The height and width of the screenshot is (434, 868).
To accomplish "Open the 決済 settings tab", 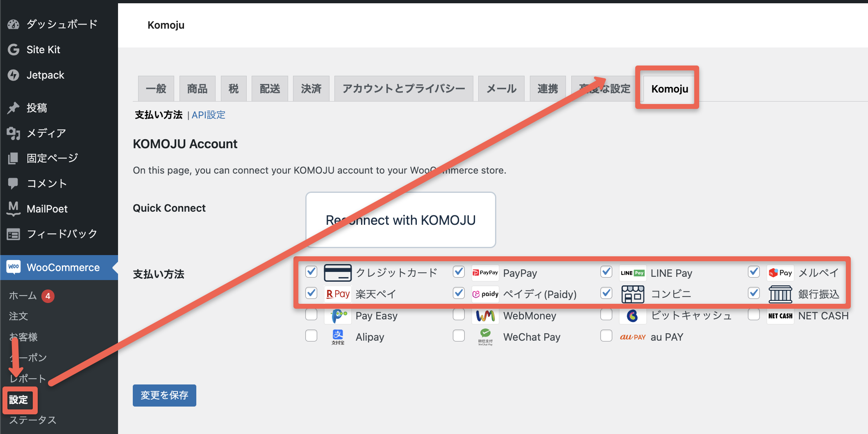I will 311,89.
